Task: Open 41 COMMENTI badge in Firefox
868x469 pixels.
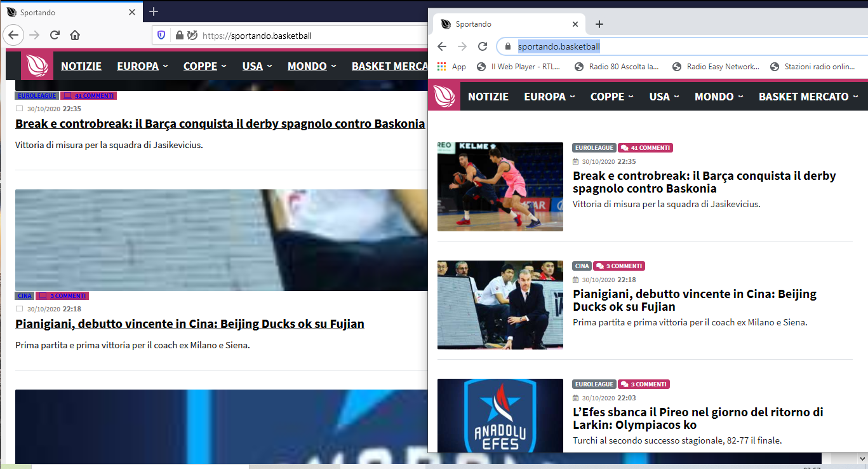Action: click(88, 96)
